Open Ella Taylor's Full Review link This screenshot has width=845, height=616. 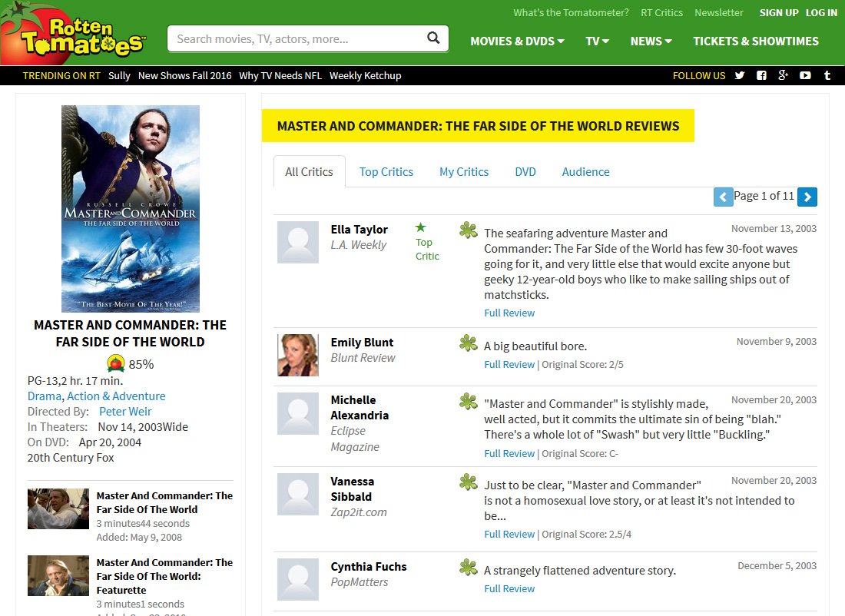coord(509,313)
